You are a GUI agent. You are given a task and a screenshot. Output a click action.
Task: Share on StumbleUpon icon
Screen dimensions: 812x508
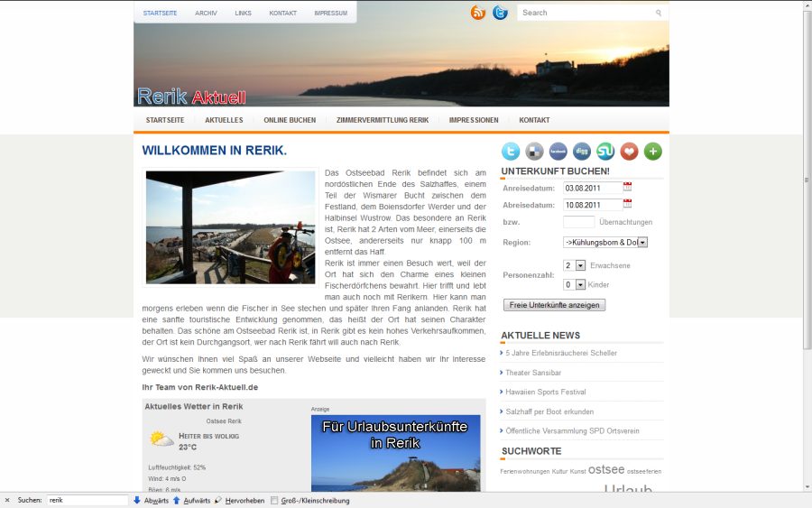pos(605,152)
